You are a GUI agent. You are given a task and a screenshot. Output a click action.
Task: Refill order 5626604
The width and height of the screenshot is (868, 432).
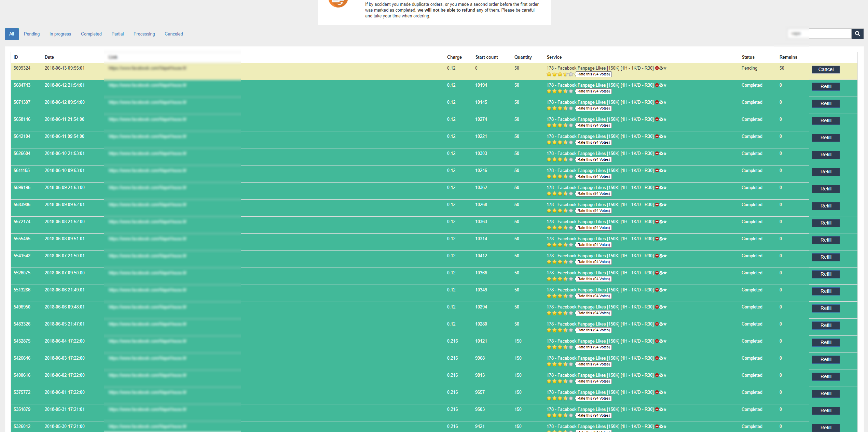(826, 155)
